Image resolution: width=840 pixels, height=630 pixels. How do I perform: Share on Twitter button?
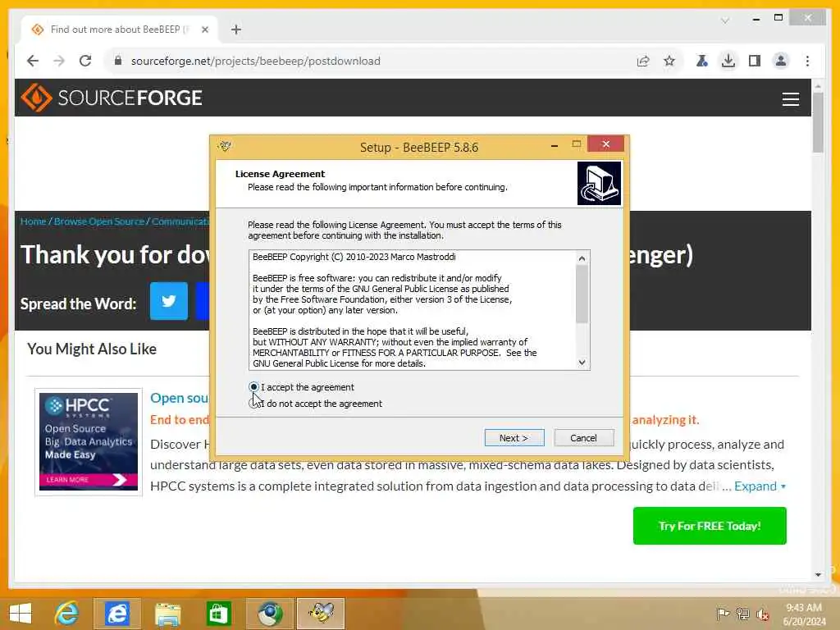[169, 301]
